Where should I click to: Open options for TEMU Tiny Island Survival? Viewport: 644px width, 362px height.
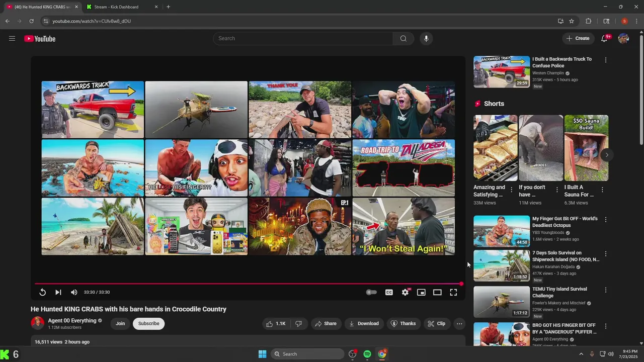coord(606,290)
